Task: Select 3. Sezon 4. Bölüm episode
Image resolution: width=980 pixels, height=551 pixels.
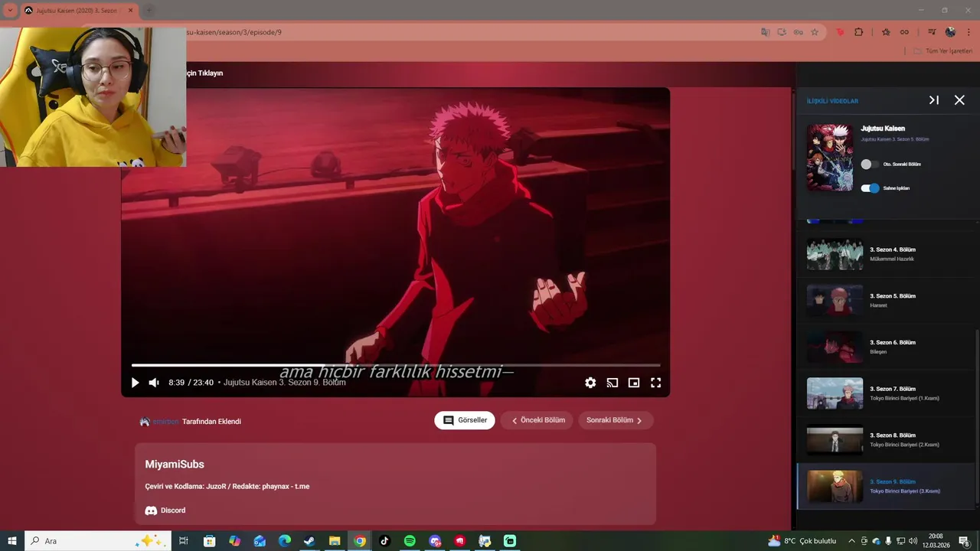Action: [x=886, y=254]
